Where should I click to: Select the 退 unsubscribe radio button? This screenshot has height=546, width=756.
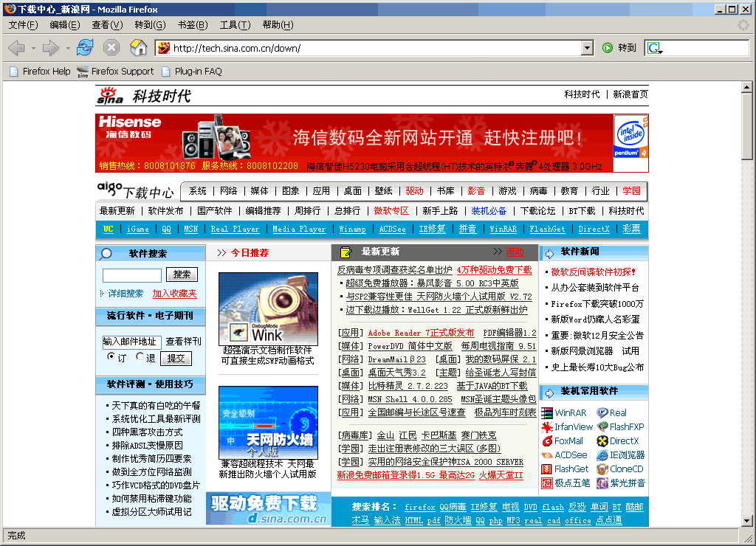[x=140, y=356]
